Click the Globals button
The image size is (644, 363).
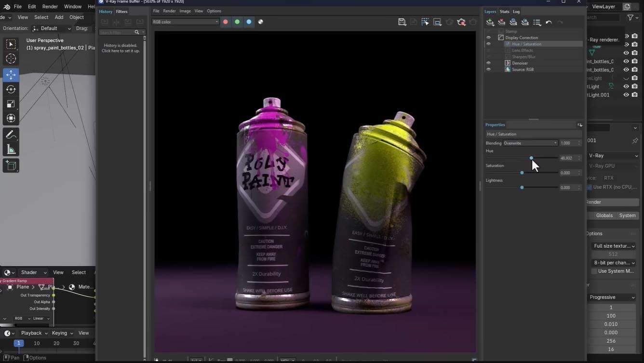click(604, 215)
